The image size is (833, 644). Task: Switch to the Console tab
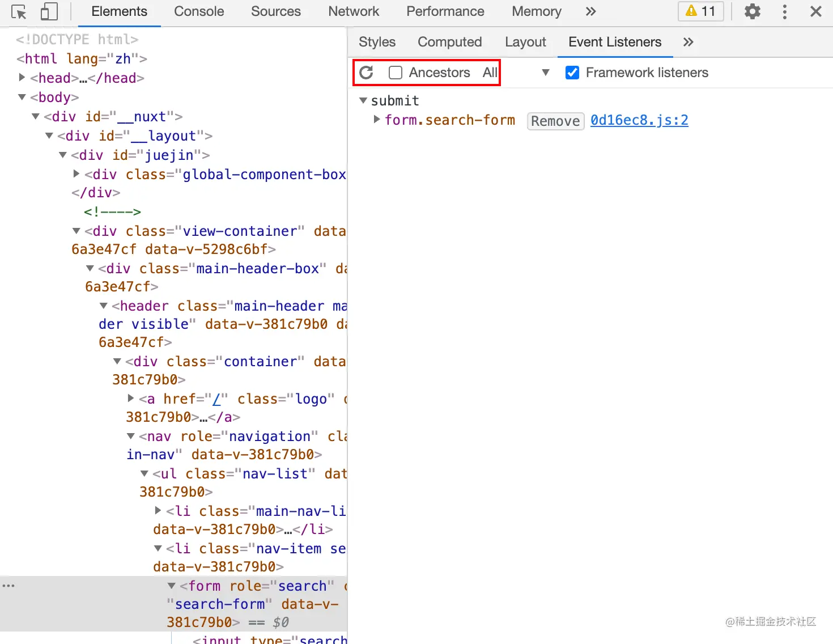[x=198, y=11]
